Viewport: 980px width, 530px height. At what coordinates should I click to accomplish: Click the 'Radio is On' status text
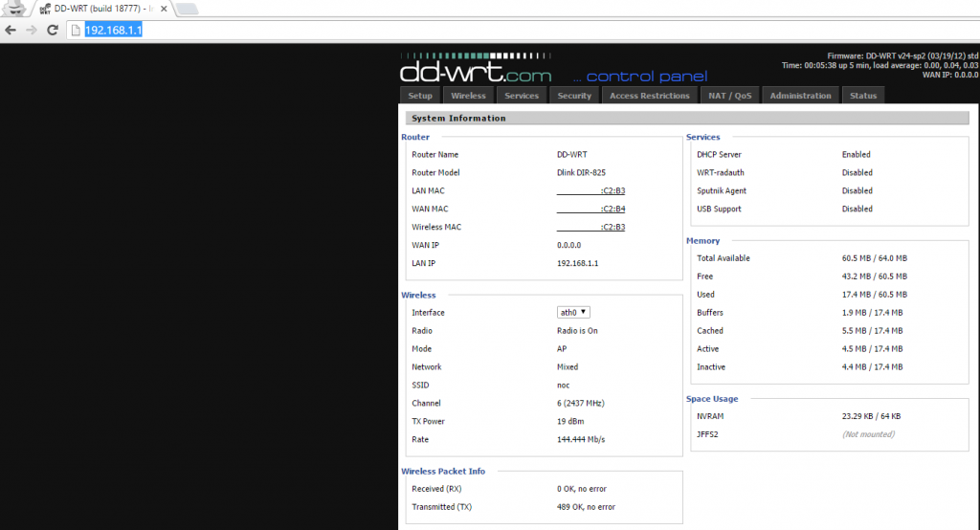click(x=577, y=331)
